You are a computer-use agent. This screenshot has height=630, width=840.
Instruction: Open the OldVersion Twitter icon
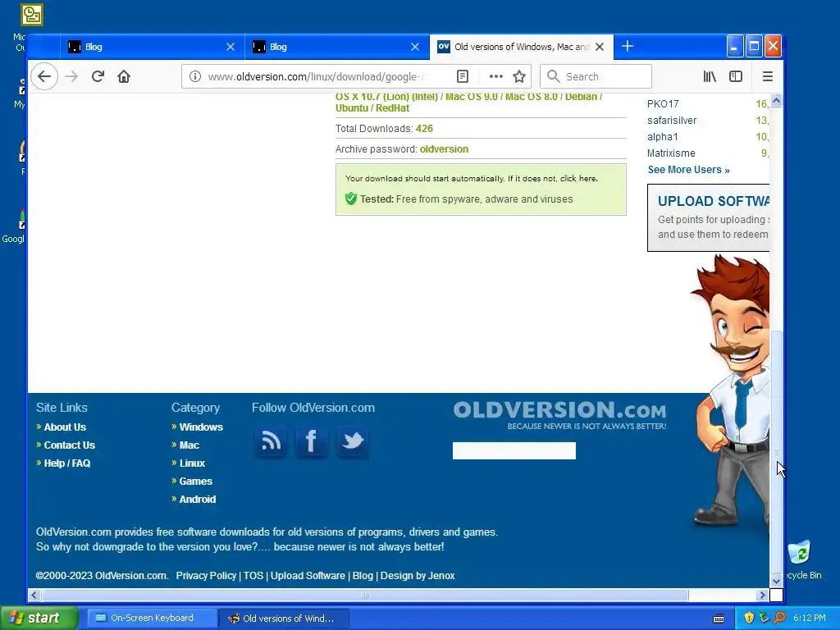point(353,441)
